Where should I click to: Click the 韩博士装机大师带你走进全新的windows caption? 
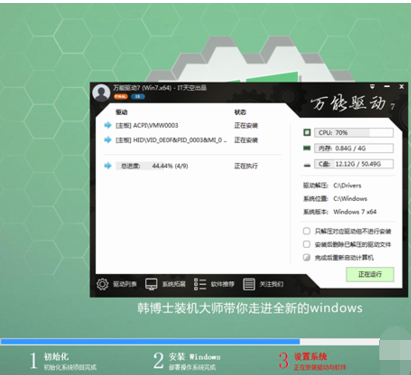pyautogui.click(x=250, y=308)
